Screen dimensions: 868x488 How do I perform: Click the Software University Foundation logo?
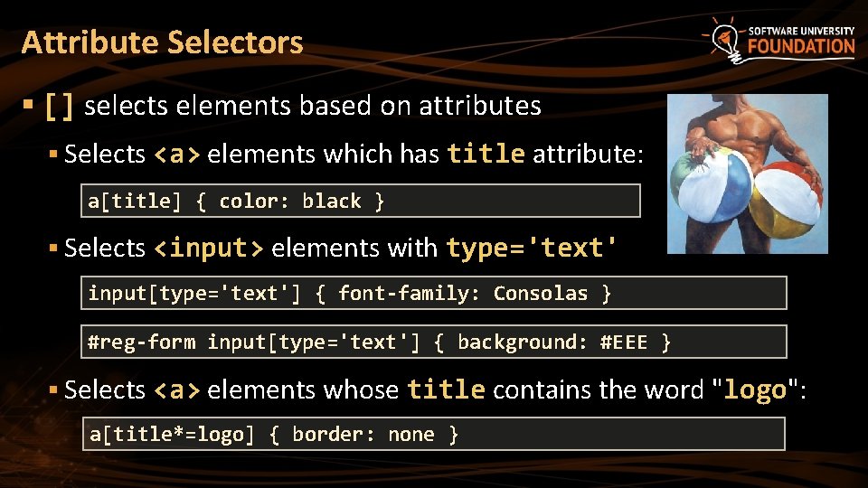pyautogui.click(x=779, y=41)
